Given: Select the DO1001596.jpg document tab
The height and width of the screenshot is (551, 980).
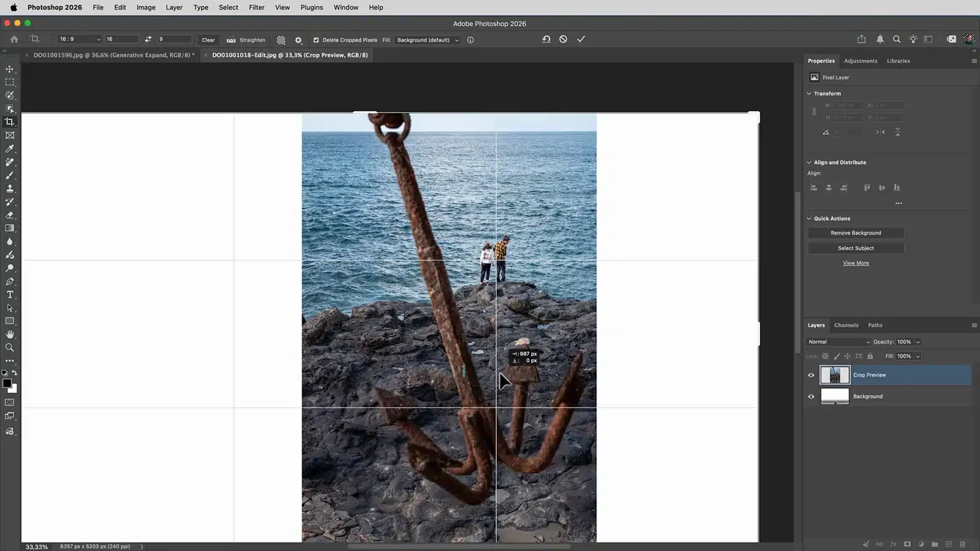Looking at the screenshot, I should (114, 55).
